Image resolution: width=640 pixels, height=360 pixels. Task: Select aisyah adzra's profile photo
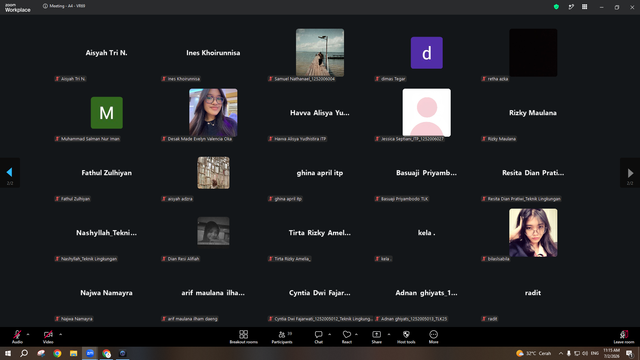(x=213, y=173)
